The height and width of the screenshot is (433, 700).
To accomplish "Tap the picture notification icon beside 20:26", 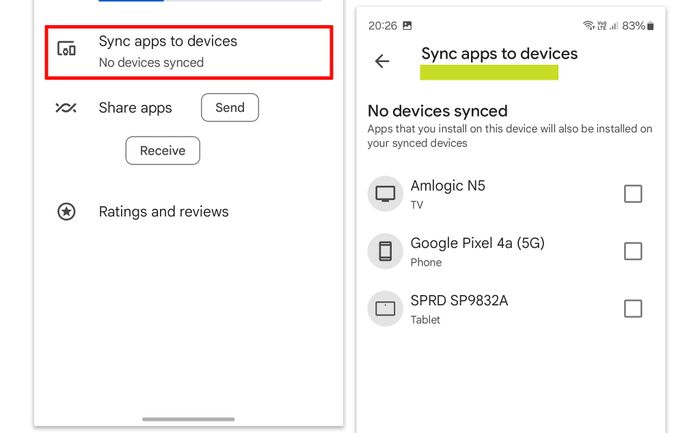I will (407, 25).
